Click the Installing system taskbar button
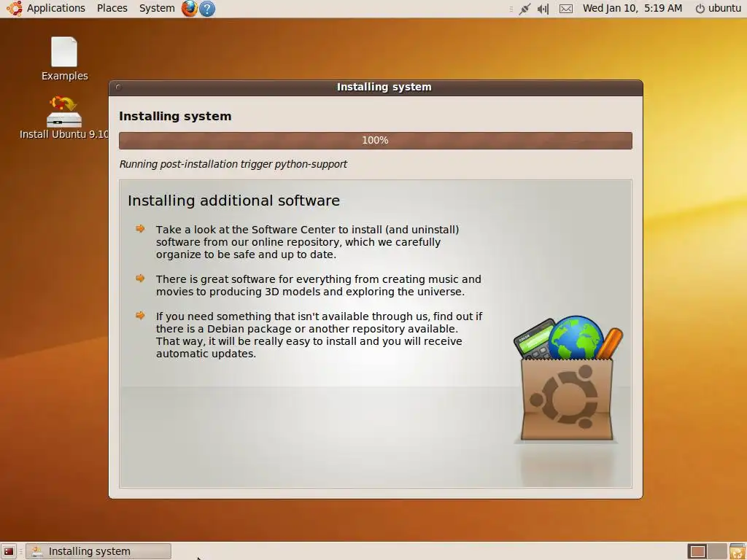 click(x=98, y=551)
